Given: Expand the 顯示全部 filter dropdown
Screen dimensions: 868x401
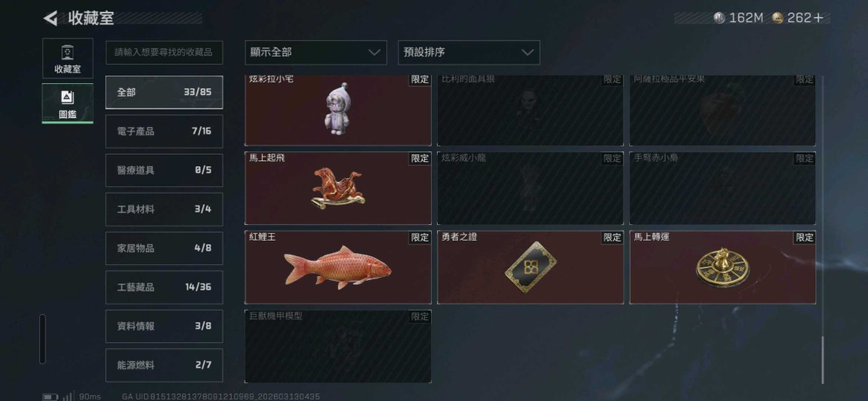Looking at the screenshot, I should click(315, 53).
